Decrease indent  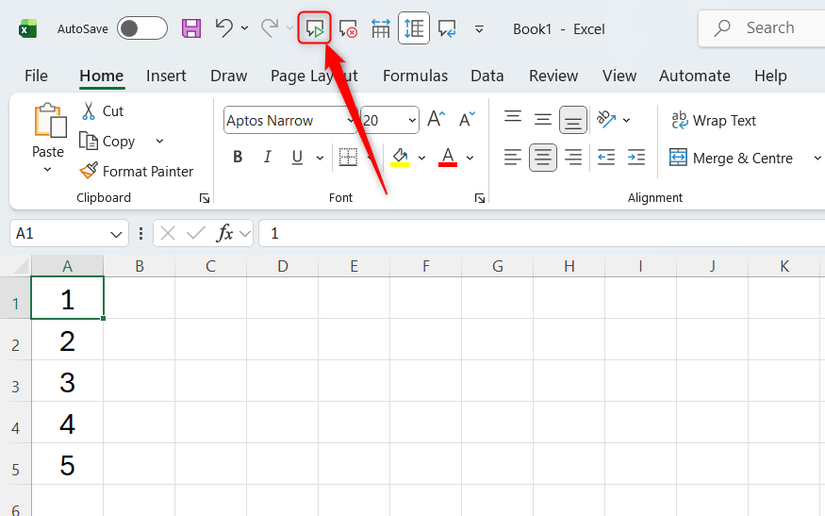click(606, 157)
